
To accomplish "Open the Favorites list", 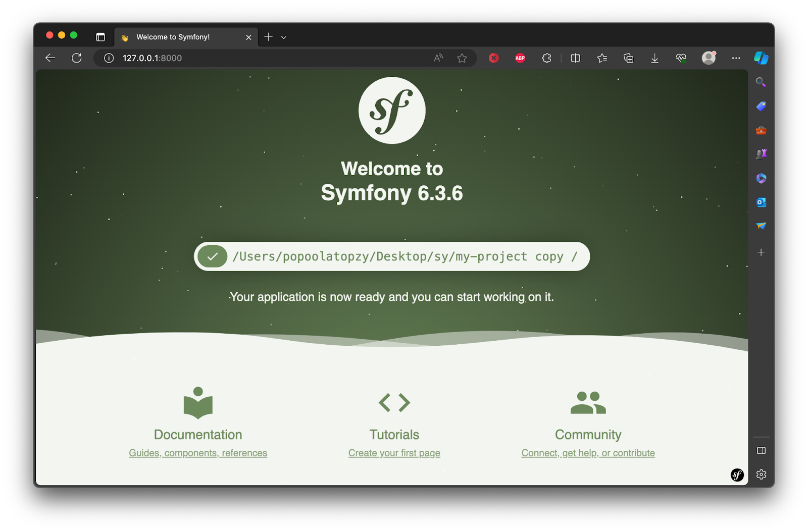I will pos(602,58).
